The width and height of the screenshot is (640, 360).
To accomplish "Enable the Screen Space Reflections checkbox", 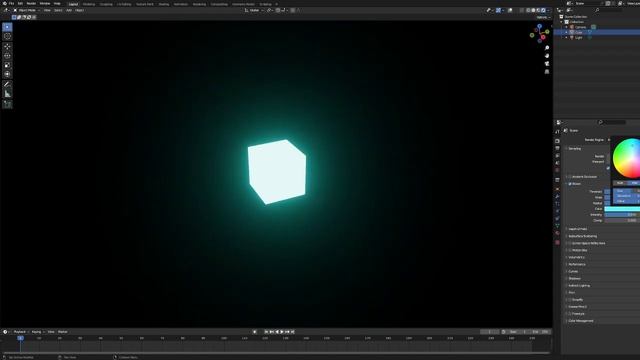I will 570,243.
